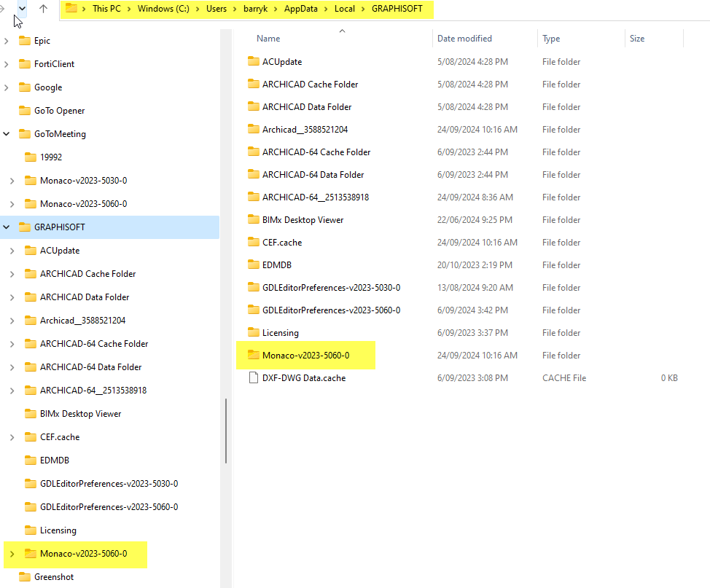Expand the Epic folder in tree

[7, 41]
